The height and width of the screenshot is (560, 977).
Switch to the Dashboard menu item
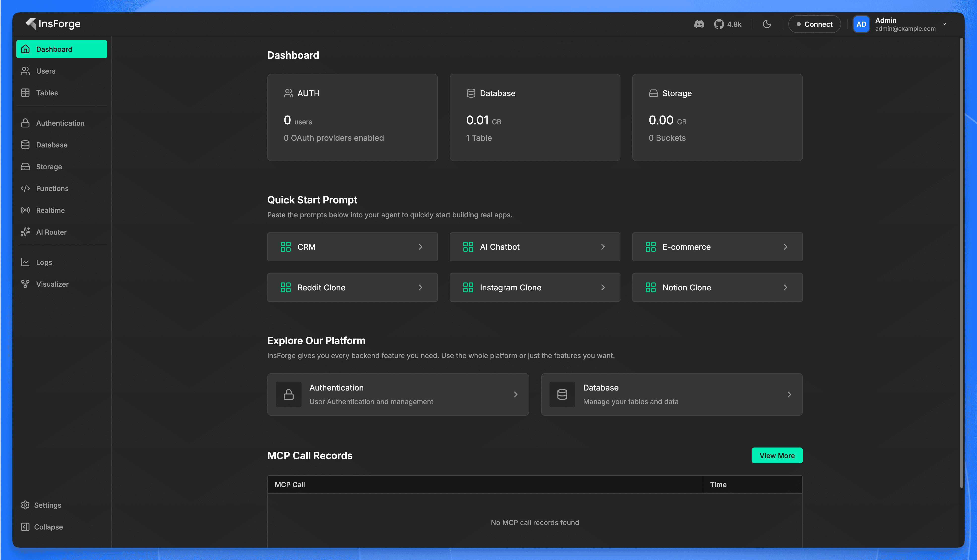[54, 49]
